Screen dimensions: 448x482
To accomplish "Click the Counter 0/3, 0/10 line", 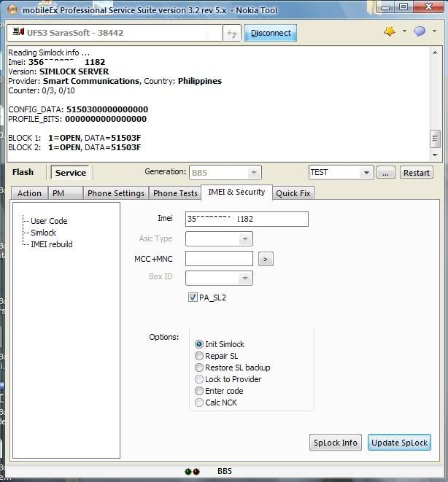I will [x=42, y=90].
